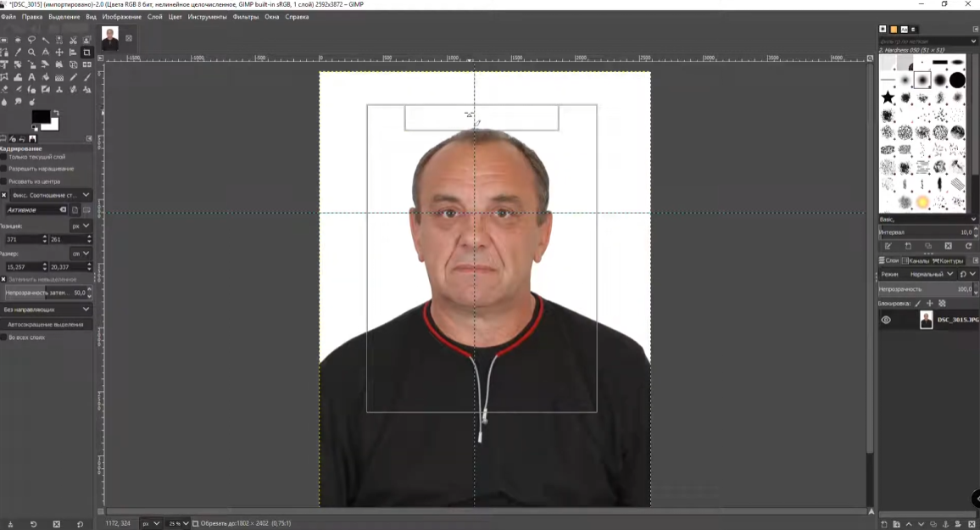Open the position units px dropdown
Viewport: 980px width, 530px height.
click(x=81, y=226)
